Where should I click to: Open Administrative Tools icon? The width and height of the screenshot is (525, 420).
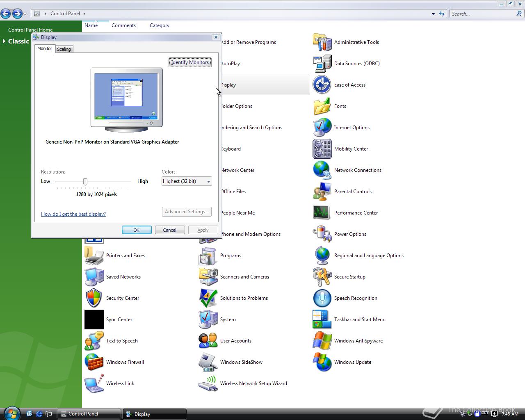click(322, 42)
